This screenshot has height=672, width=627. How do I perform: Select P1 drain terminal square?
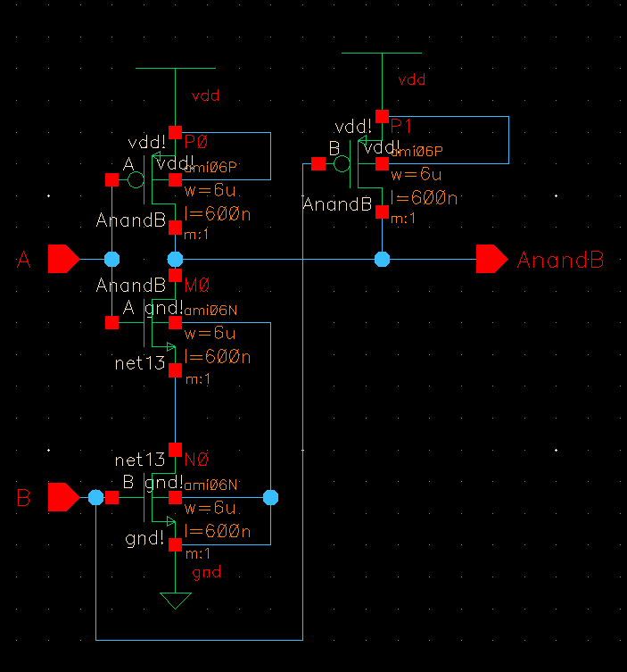[382, 212]
